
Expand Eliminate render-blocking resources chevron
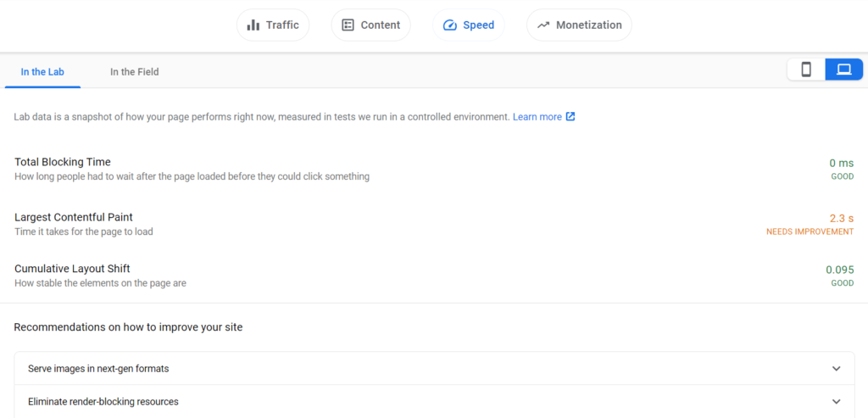click(836, 401)
